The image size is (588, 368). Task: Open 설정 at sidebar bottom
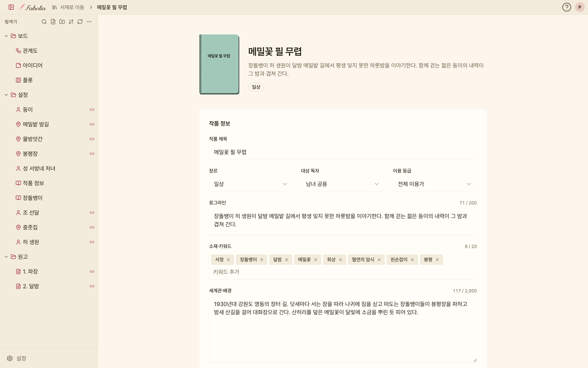[x=17, y=358]
